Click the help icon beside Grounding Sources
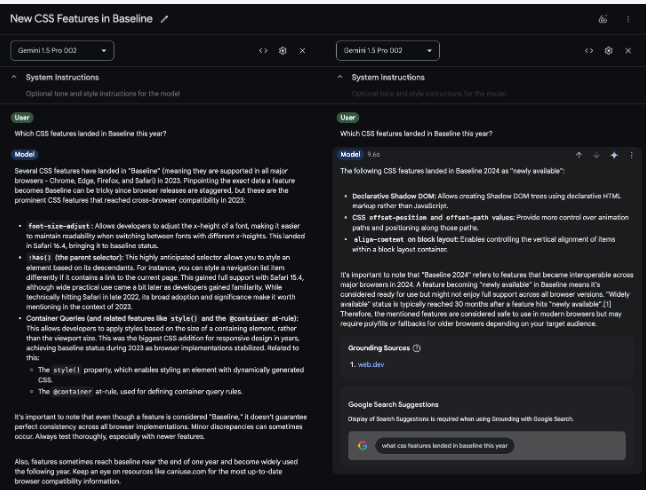646x490 pixels. click(416, 347)
